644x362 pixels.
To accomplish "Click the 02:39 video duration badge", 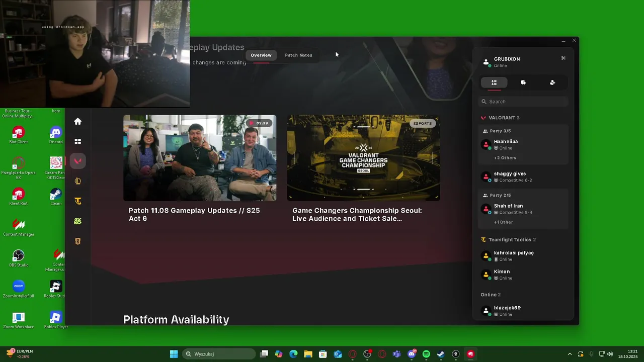I will (x=259, y=123).
